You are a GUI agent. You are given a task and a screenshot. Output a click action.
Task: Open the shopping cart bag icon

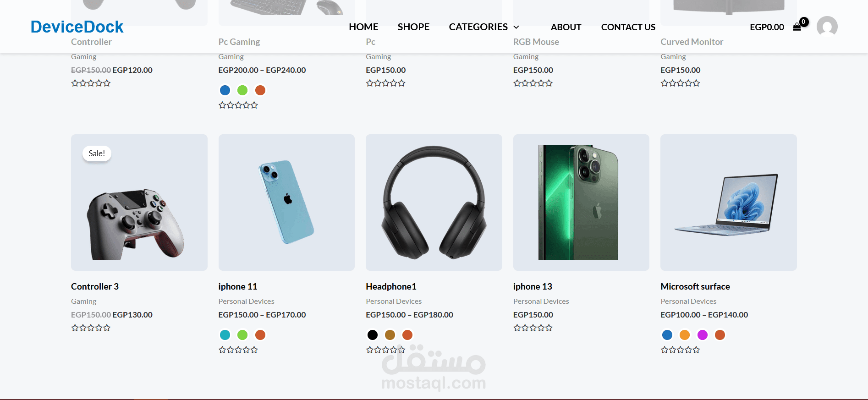point(797,27)
